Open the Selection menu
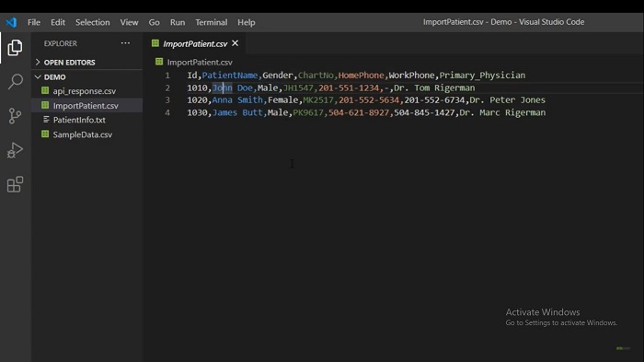The image size is (644, 362). [x=92, y=22]
